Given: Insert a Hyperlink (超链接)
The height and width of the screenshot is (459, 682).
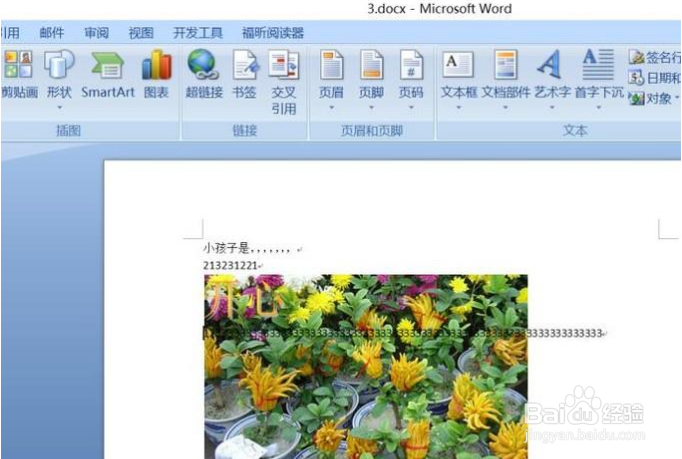Looking at the screenshot, I should (204, 74).
